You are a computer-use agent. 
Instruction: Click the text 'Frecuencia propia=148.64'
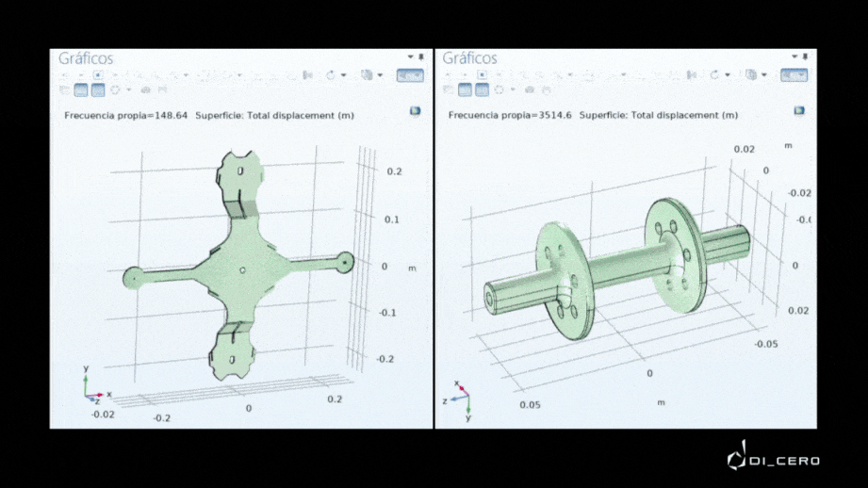pyautogui.click(x=125, y=115)
